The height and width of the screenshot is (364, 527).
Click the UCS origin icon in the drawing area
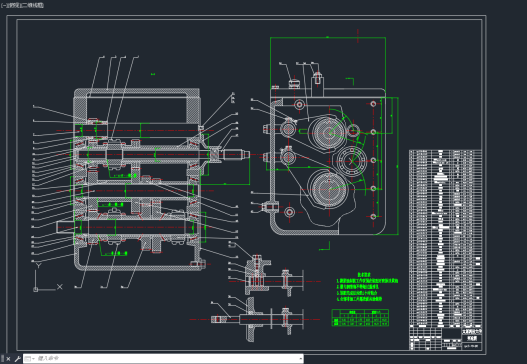(36, 289)
